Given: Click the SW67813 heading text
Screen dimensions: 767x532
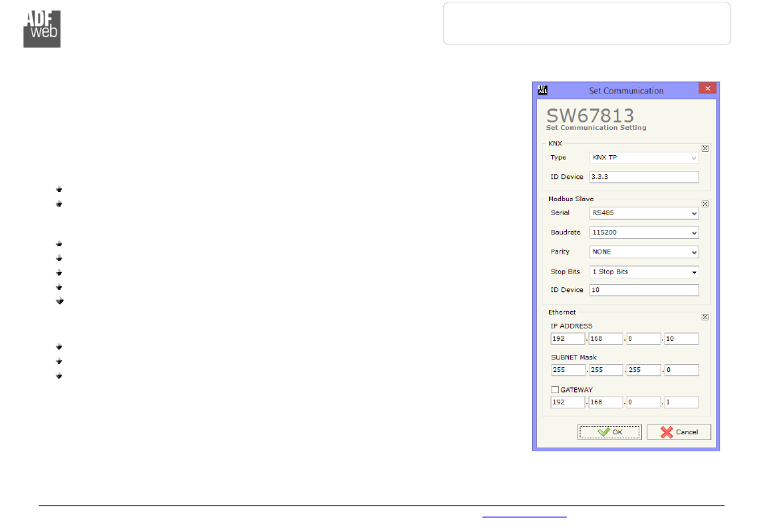Looking at the screenshot, I should point(590,115).
